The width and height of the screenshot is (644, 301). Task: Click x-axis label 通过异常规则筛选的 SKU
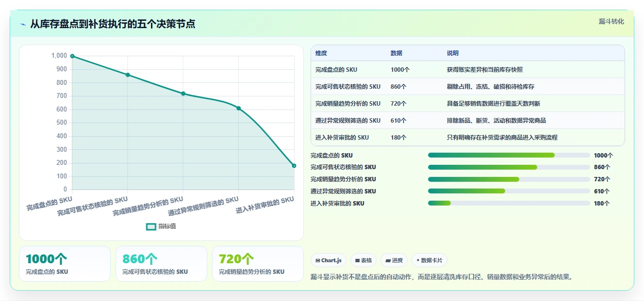[x=203, y=206]
